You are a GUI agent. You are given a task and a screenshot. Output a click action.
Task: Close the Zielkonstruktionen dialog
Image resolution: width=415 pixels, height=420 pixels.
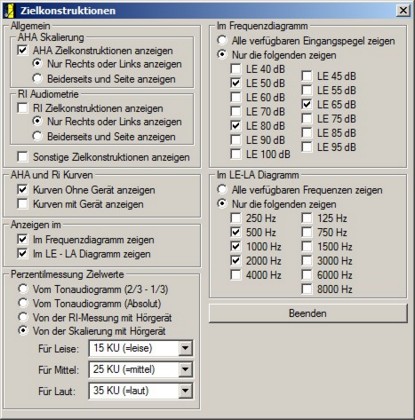point(403,10)
